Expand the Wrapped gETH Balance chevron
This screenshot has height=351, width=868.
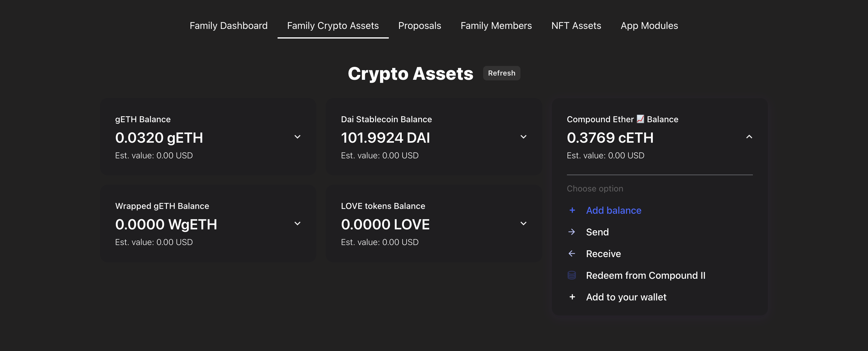(297, 223)
